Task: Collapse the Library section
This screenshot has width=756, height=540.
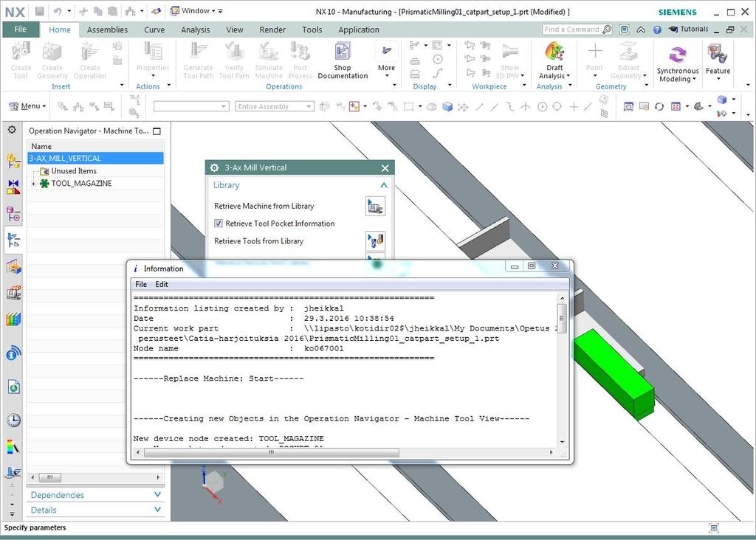Action: [x=384, y=185]
